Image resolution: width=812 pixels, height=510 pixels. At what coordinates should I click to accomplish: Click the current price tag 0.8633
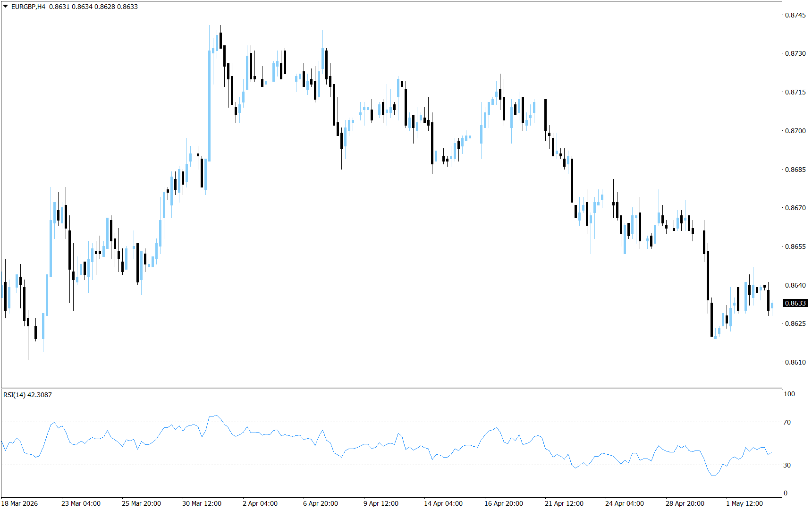click(795, 303)
